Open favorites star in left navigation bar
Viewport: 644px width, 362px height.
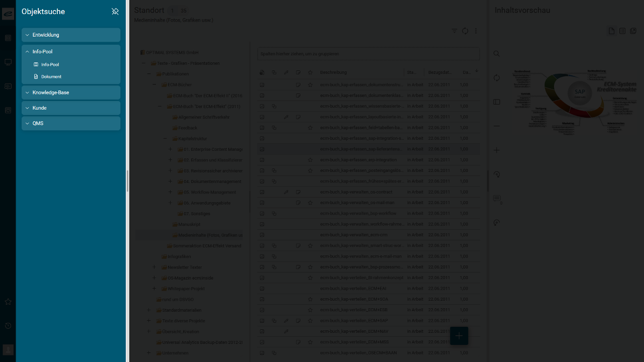pyautogui.click(x=8, y=302)
